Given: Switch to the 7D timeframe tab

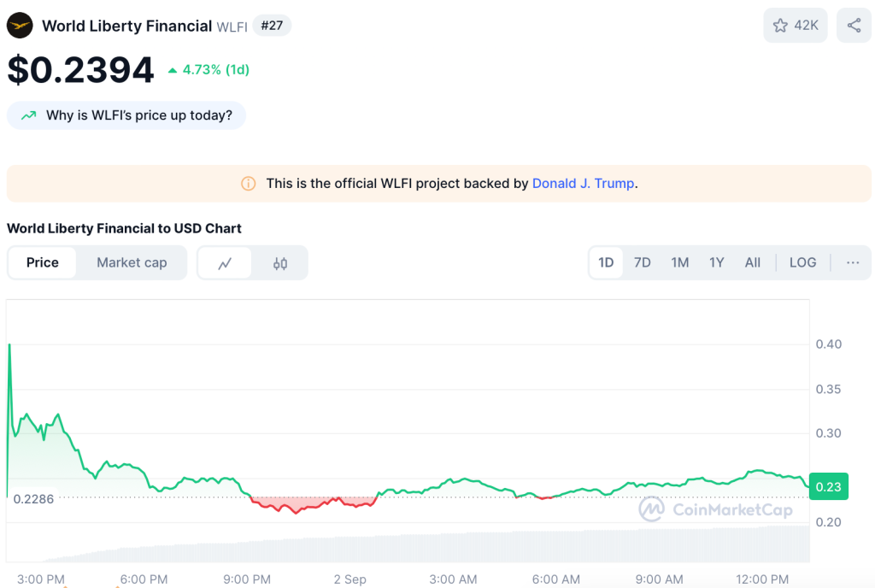Looking at the screenshot, I should coord(642,262).
